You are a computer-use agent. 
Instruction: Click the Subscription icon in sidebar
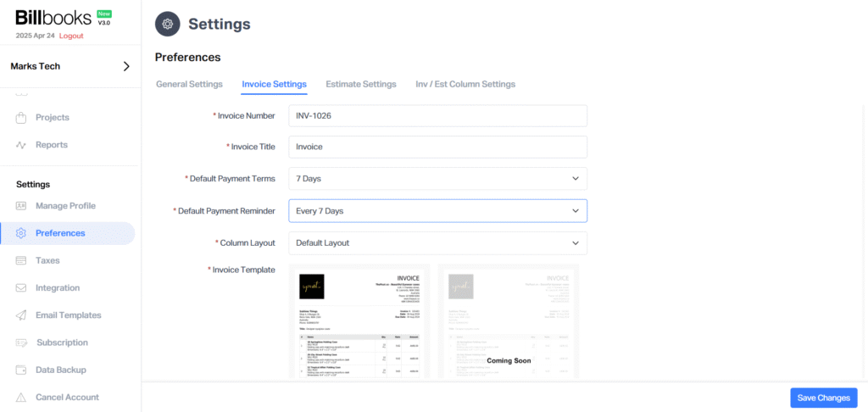[21, 342]
